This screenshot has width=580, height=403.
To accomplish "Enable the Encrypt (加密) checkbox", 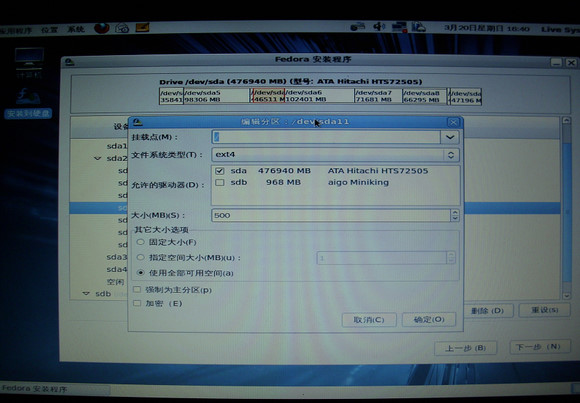I will click(137, 303).
